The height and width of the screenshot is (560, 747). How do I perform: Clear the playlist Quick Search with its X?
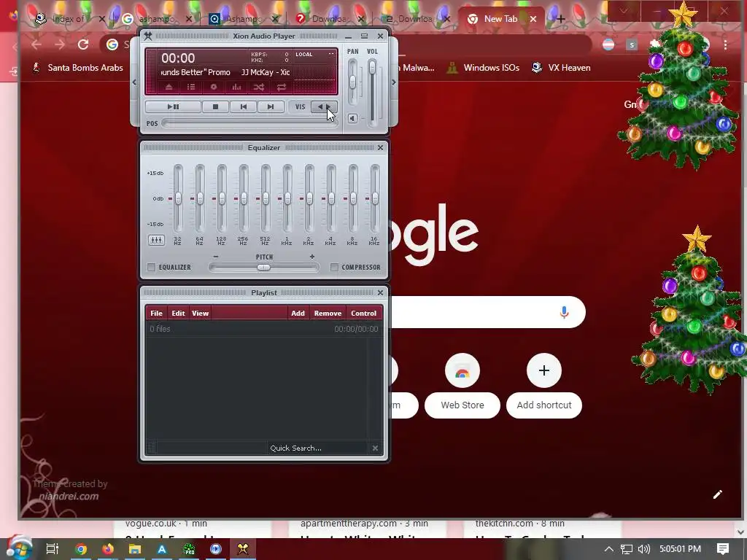point(375,448)
